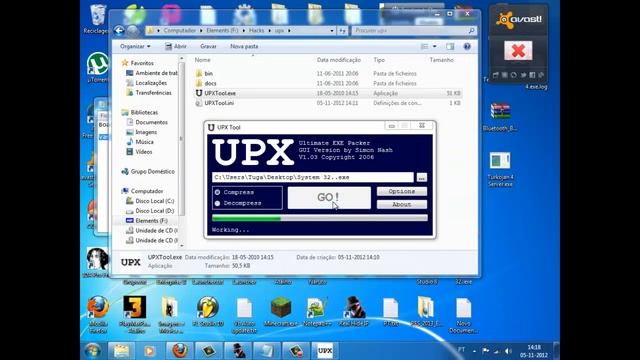640x360 pixels.
Task: Open the Windows Start button
Action: point(93,351)
